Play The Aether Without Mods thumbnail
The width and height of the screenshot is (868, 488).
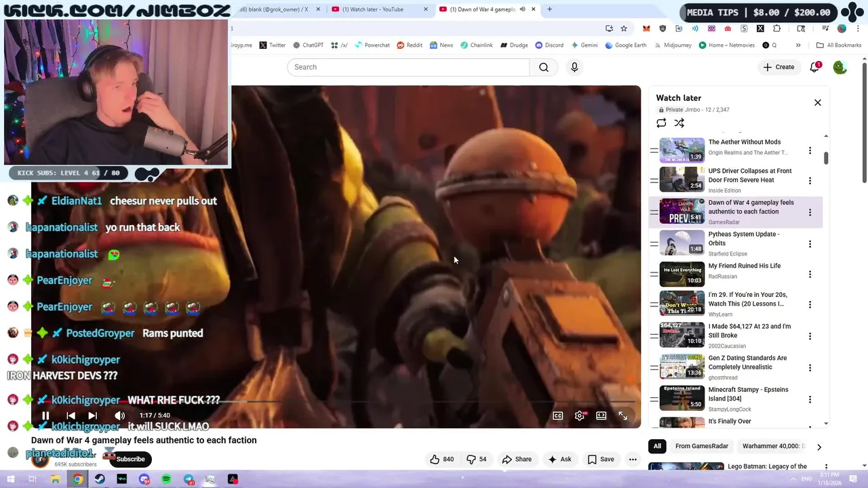coord(682,150)
